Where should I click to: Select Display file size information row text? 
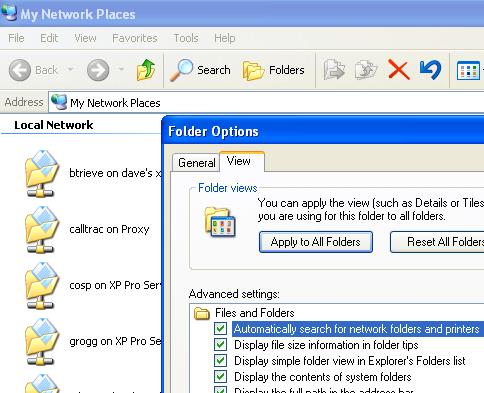pos(326,345)
